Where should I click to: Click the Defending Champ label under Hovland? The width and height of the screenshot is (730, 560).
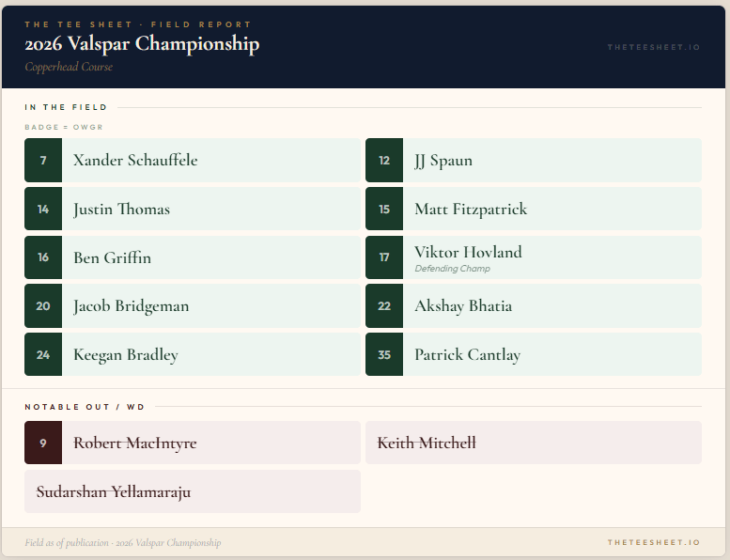453,269
